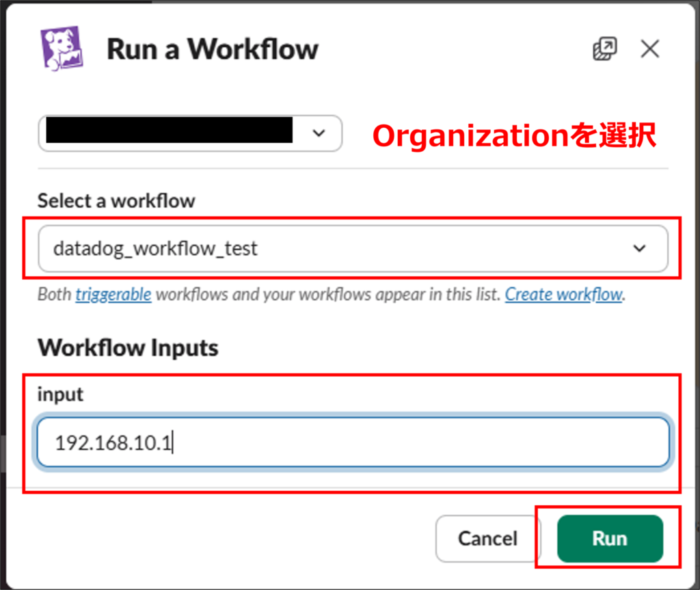
Task: Click the Workflow Inputs heading
Action: [128, 347]
